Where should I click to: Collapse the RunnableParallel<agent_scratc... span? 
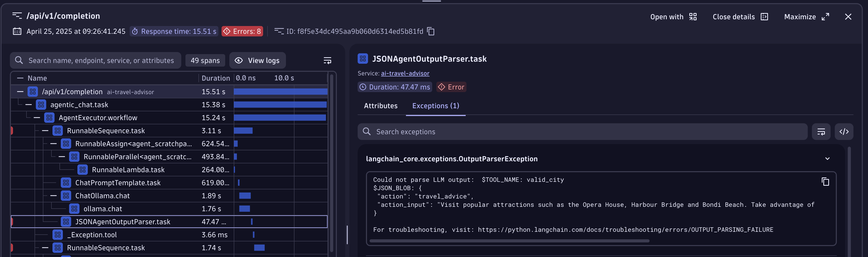62,157
